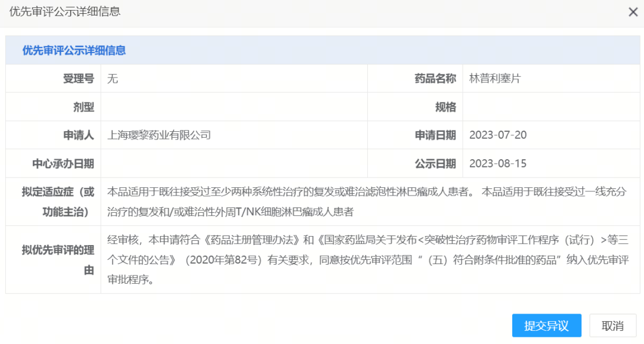The image size is (644, 344).
Task: Click the 规格 label cell
Action: coord(445,107)
